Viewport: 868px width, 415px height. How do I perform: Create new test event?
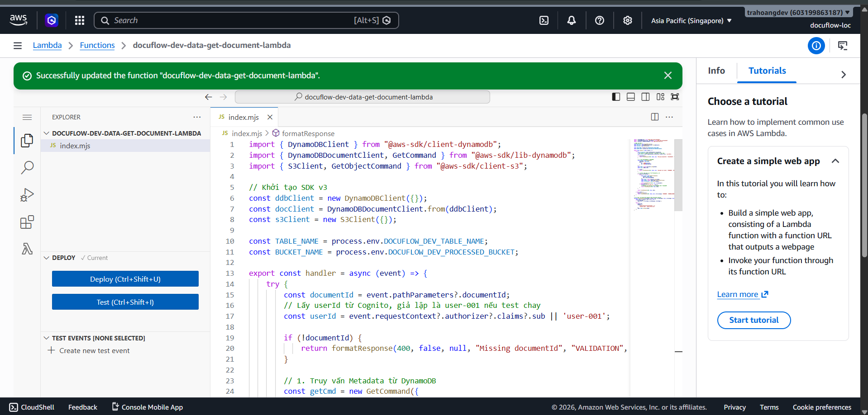pyautogui.click(x=89, y=350)
